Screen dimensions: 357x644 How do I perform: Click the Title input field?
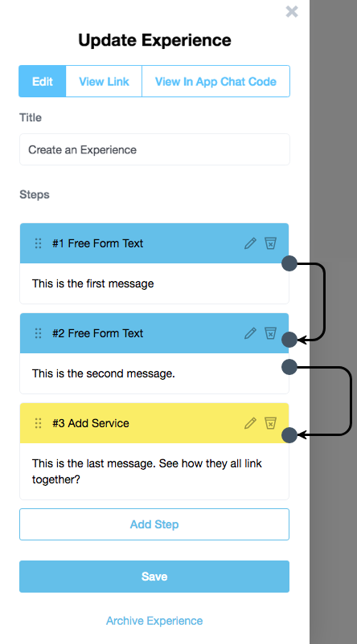[x=154, y=149]
